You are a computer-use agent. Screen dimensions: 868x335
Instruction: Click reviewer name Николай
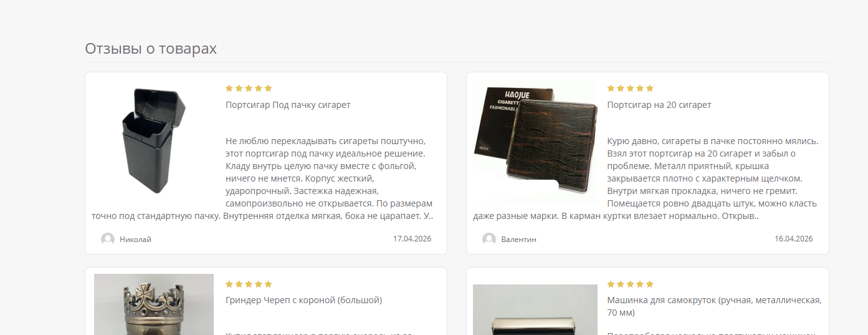pyautogui.click(x=135, y=240)
